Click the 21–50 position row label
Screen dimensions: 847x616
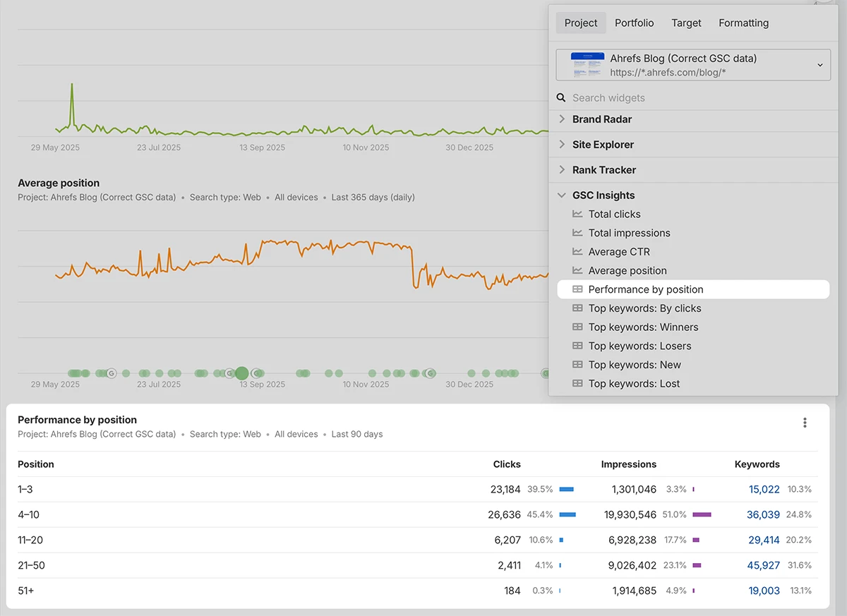pos(31,565)
